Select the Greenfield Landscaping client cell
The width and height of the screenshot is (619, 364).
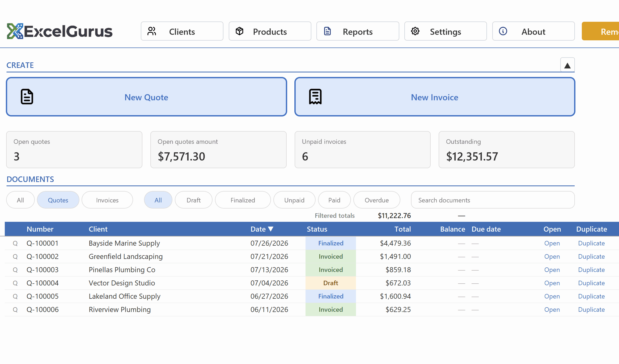pyautogui.click(x=126, y=257)
